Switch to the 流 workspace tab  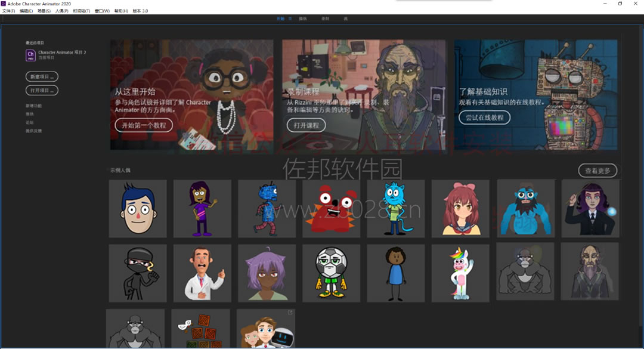345,19
